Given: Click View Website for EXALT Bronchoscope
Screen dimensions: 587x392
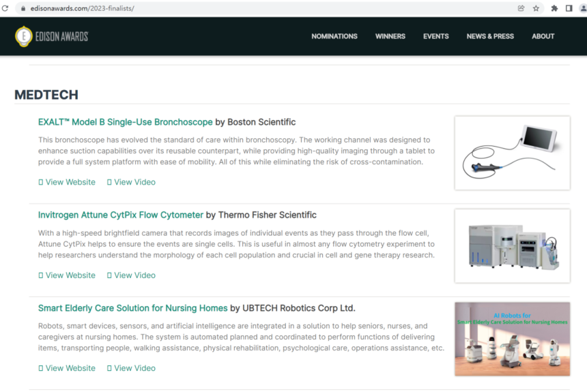Looking at the screenshot, I should click(x=67, y=182).
